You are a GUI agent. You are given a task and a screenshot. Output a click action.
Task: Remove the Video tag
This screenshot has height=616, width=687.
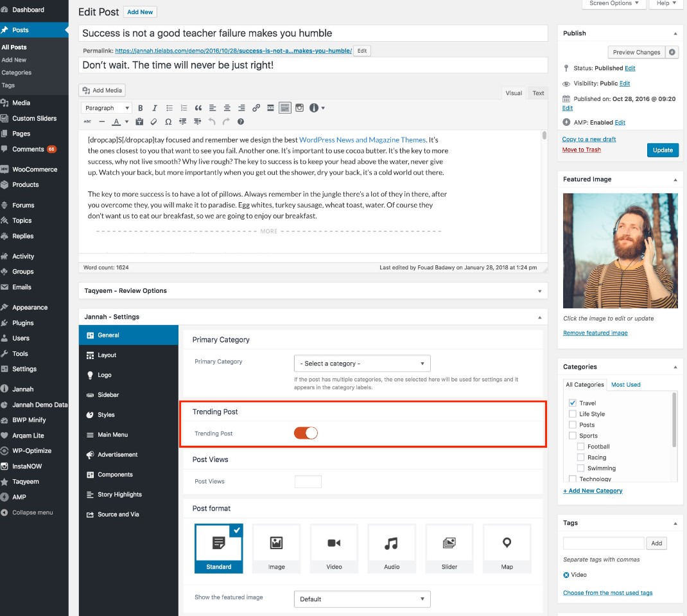[x=566, y=575]
